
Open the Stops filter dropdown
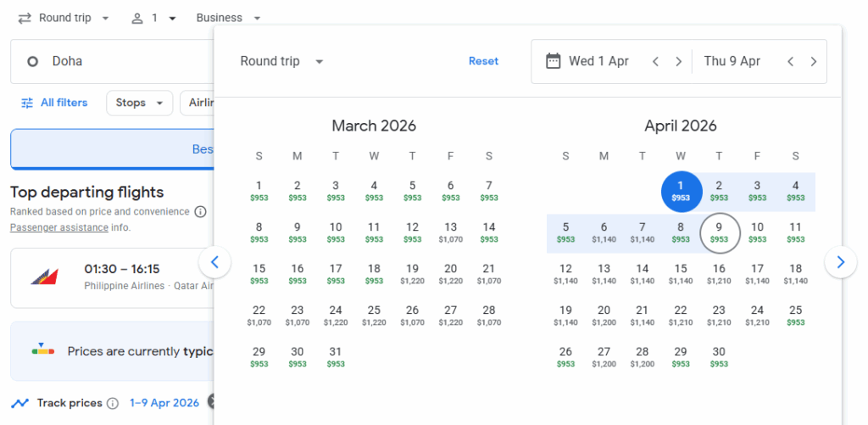139,103
